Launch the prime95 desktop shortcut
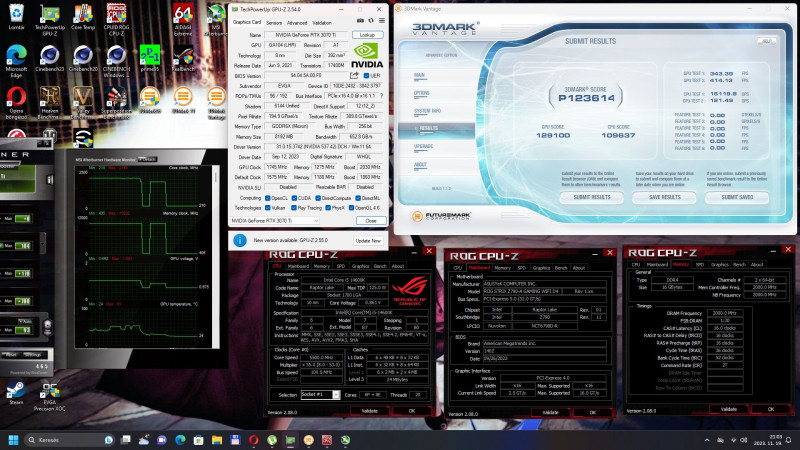Image resolution: width=800 pixels, height=450 pixels. click(149, 58)
